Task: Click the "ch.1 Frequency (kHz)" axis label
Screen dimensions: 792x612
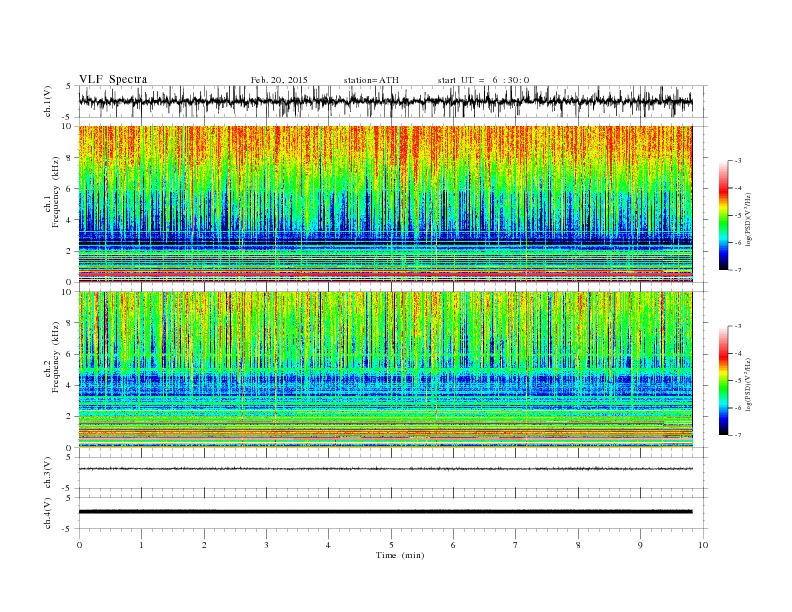Action: pos(52,191)
